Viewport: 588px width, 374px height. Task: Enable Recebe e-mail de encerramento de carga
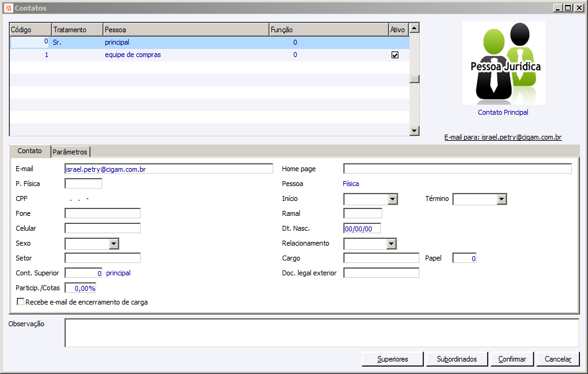(x=20, y=302)
